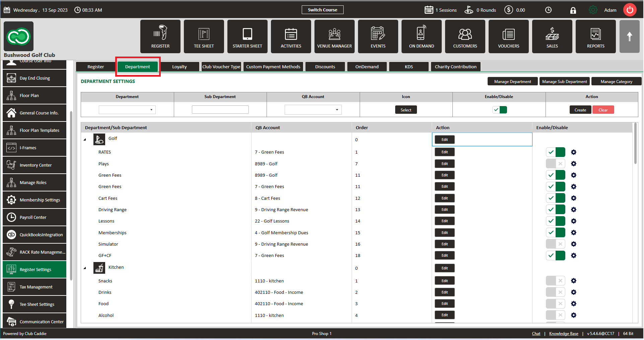Switch to the Register tab
This screenshot has width=644, height=340.
click(x=96, y=67)
